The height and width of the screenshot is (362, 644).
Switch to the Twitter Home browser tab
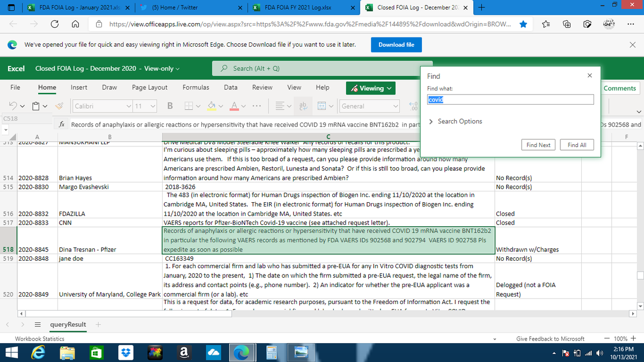(191, 8)
